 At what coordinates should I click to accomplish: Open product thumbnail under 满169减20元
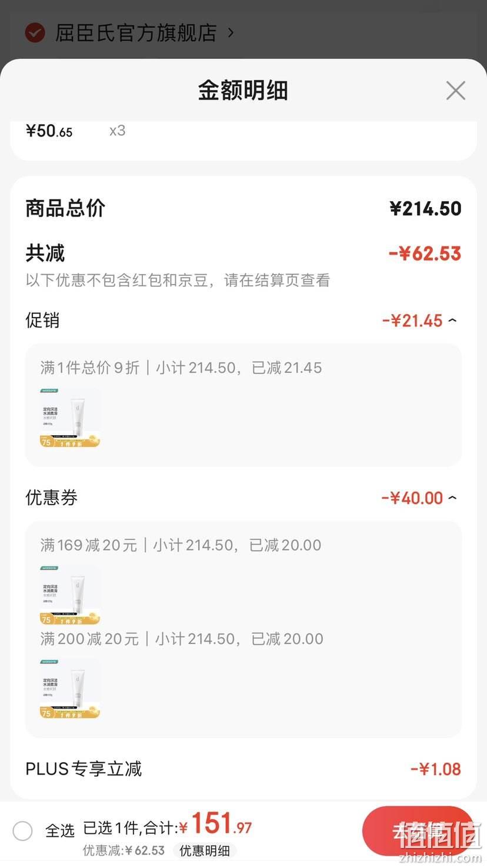pos(70,595)
